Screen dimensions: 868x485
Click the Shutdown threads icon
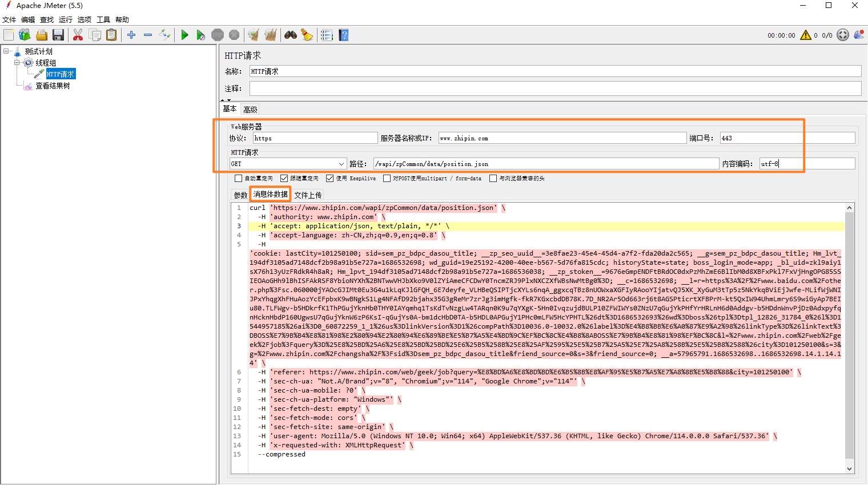(234, 35)
